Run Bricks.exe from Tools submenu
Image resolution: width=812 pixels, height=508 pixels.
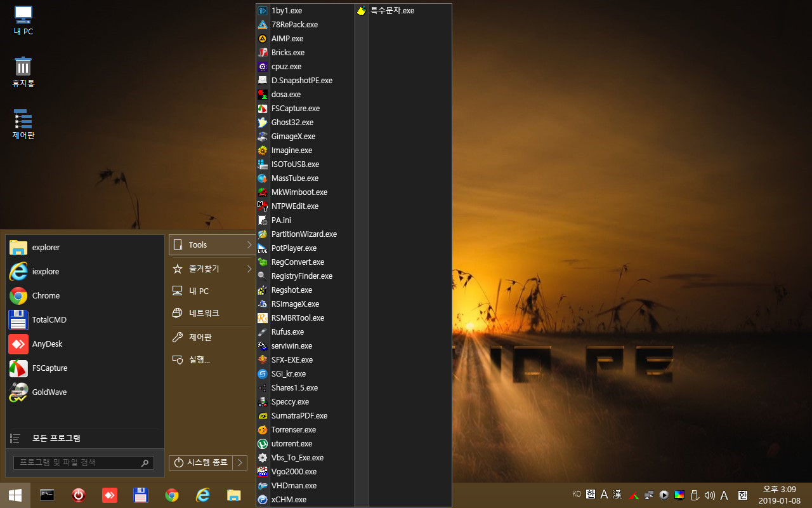click(x=305, y=53)
